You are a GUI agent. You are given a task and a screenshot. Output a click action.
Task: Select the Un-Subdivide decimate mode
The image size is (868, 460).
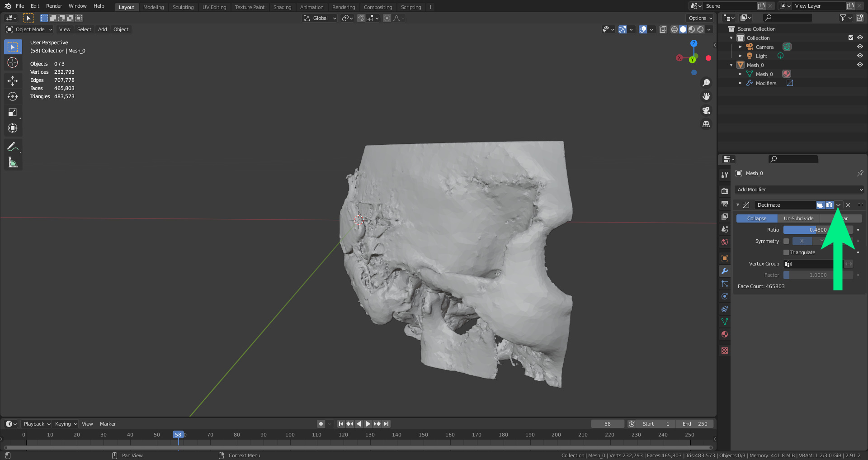coord(798,218)
